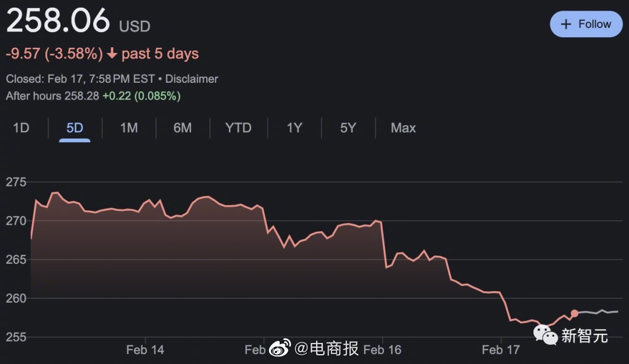Click the 新智元 watermark text
Screen dimensions: 629x364
click(x=584, y=335)
